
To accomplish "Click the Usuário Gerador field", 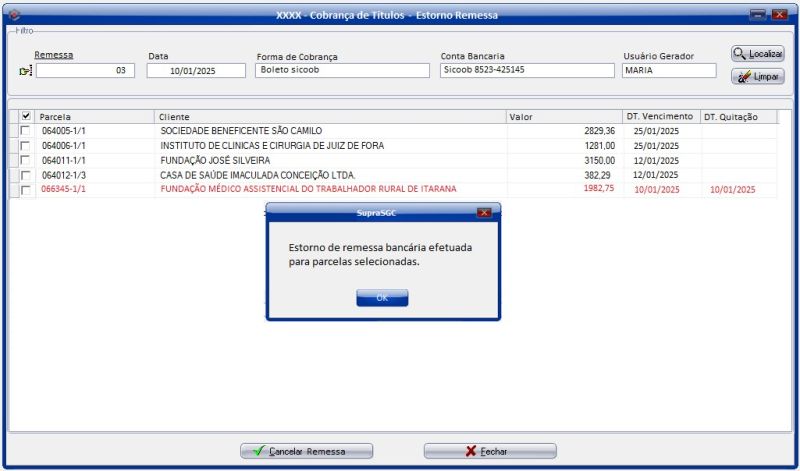I will 669,70.
